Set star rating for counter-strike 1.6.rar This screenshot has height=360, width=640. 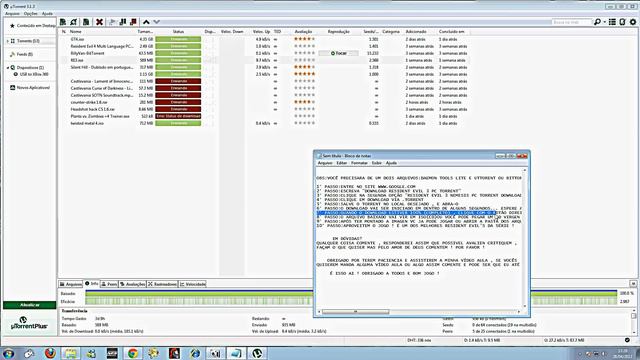coord(304,102)
